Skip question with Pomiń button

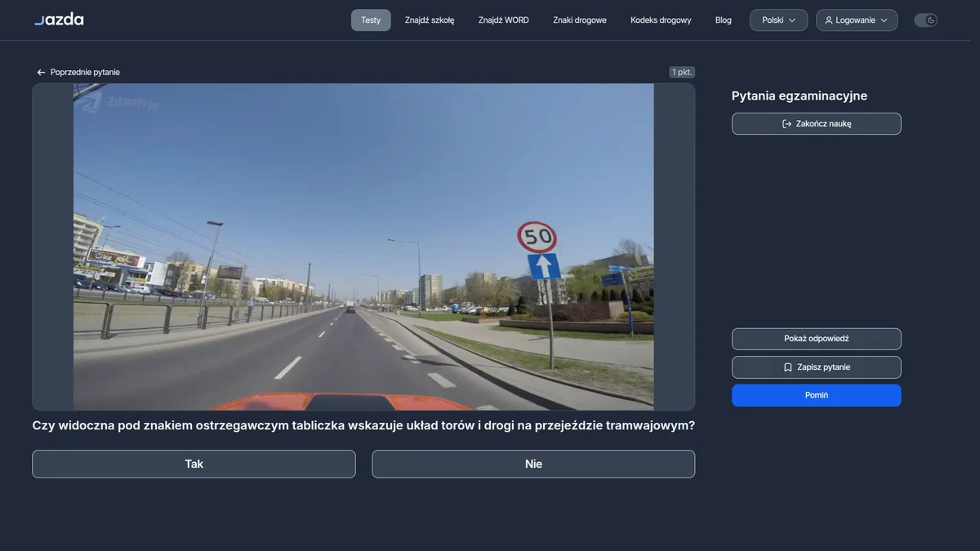817,395
